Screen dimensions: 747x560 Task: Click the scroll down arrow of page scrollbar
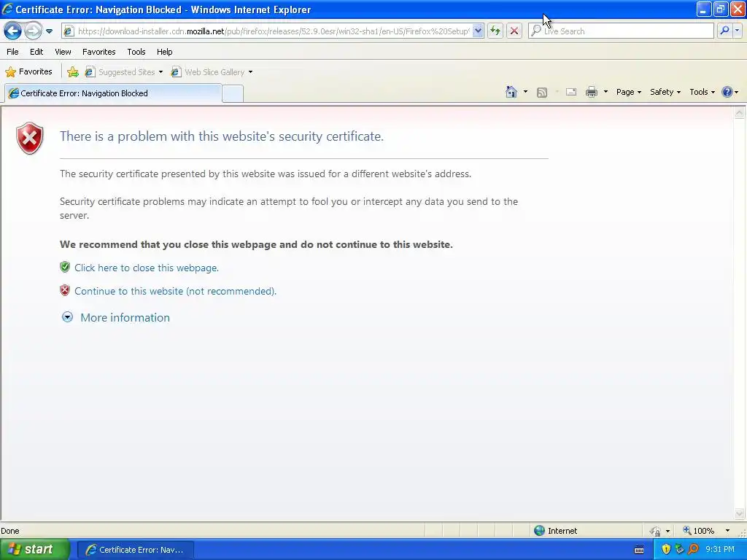740,514
